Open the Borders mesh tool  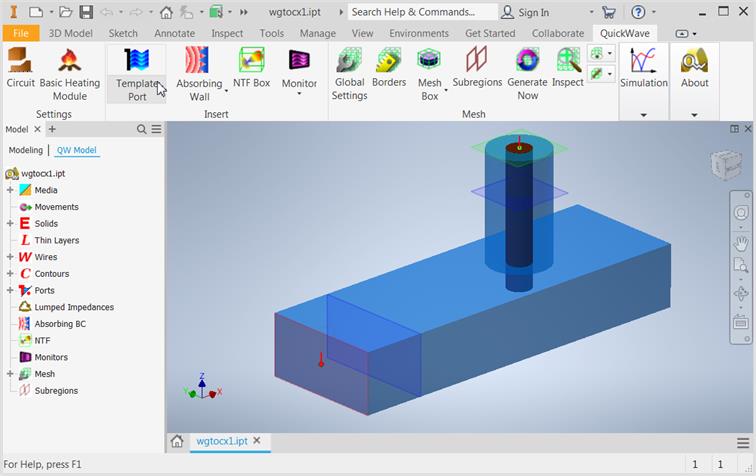pos(389,68)
